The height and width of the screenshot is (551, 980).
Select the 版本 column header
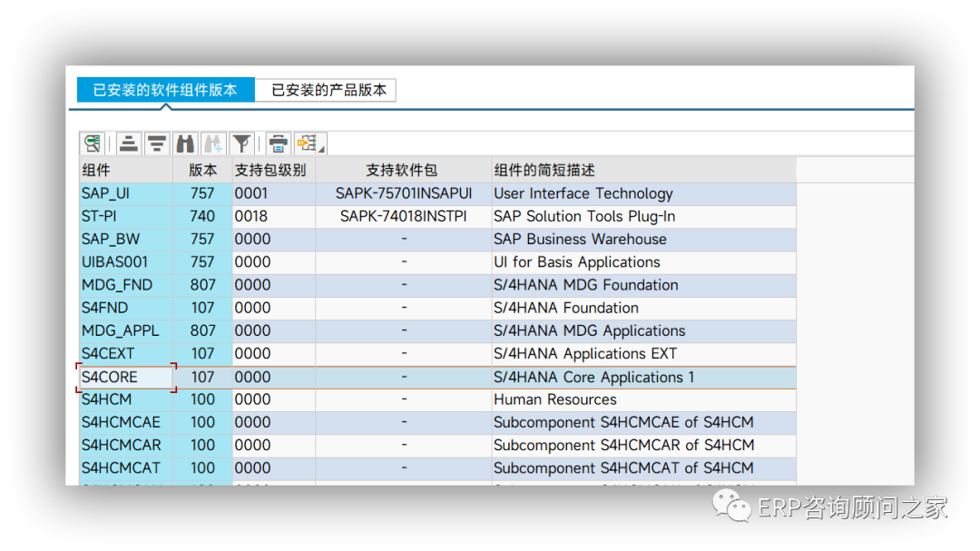(202, 170)
